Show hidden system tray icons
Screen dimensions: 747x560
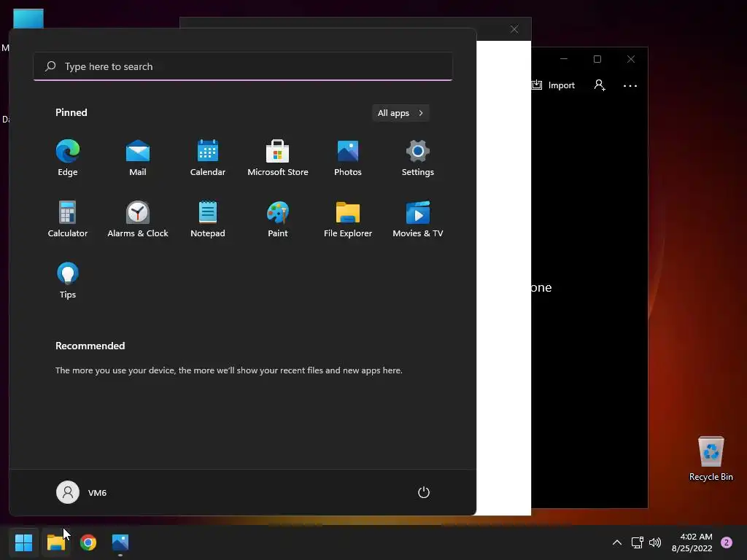[x=617, y=542]
